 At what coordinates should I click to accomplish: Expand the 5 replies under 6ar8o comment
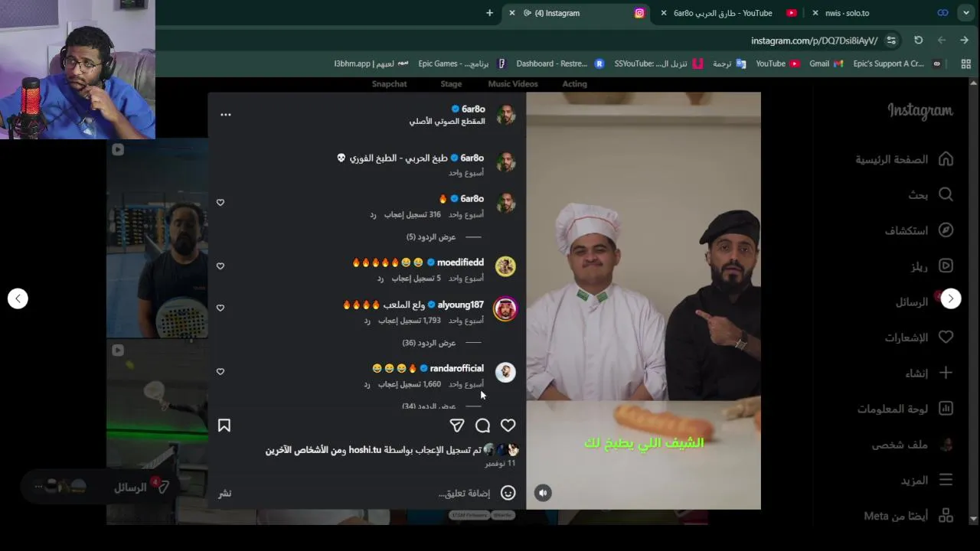(431, 237)
